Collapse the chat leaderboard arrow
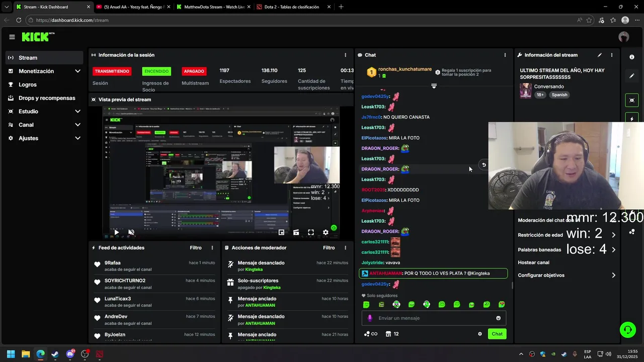644x362 pixels. (434, 86)
